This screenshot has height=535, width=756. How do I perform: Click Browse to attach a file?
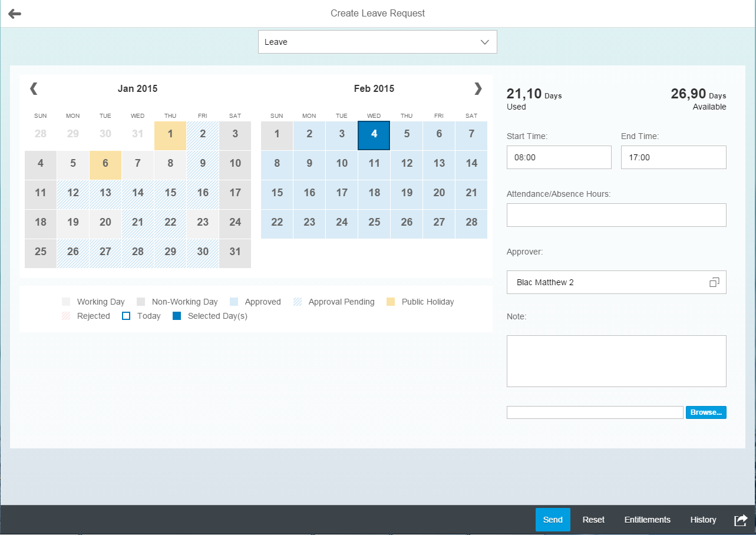706,412
